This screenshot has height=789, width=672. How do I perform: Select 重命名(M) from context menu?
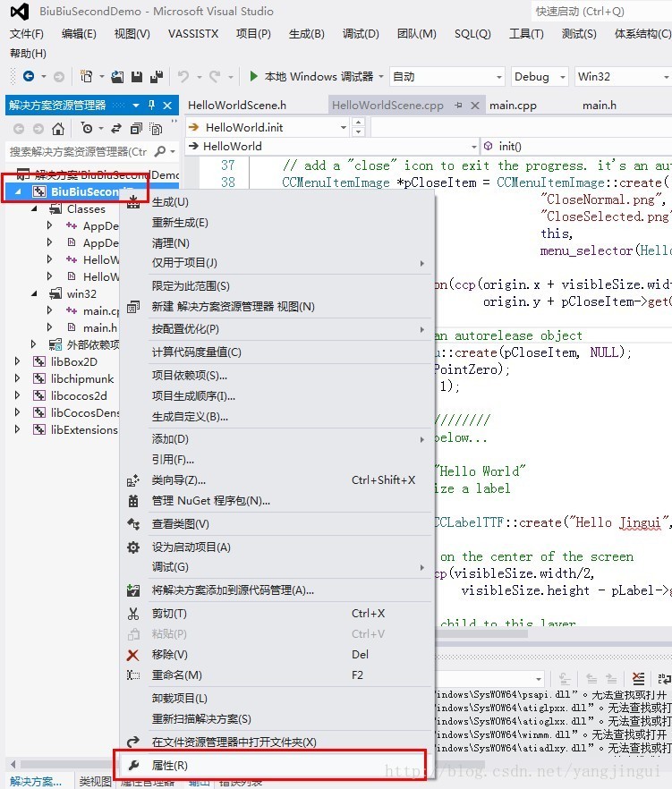[276, 674]
